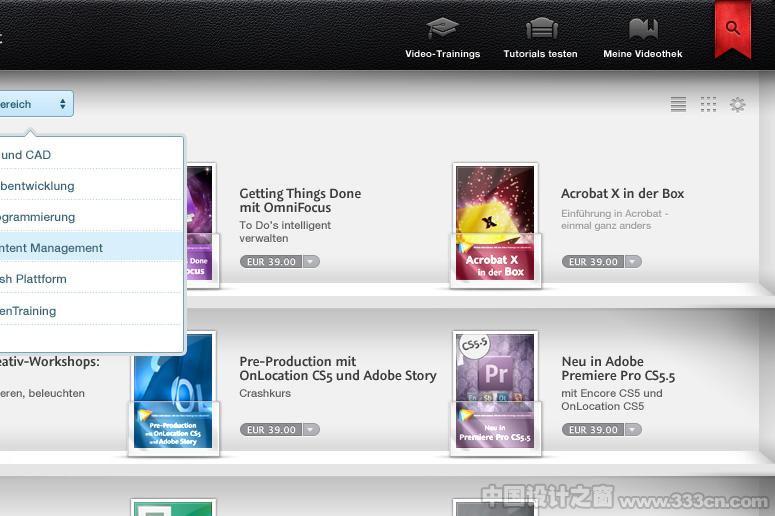Choose the 'grammierung' category entry
This screenshot has height=516, width=775.
pos(91,217)
